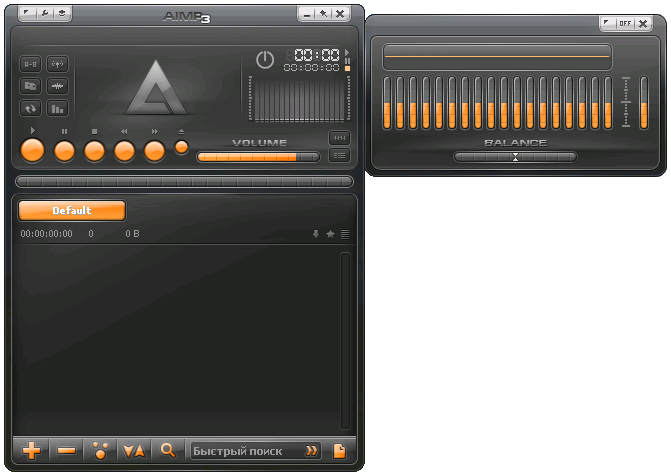Toggle the A-B repeat button
The image size is (671, 476).
[30, 64]
